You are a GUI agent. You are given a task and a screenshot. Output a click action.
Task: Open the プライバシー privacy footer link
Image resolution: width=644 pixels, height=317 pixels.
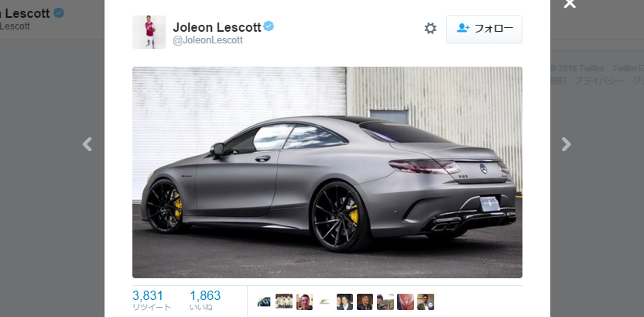point(598,81)
